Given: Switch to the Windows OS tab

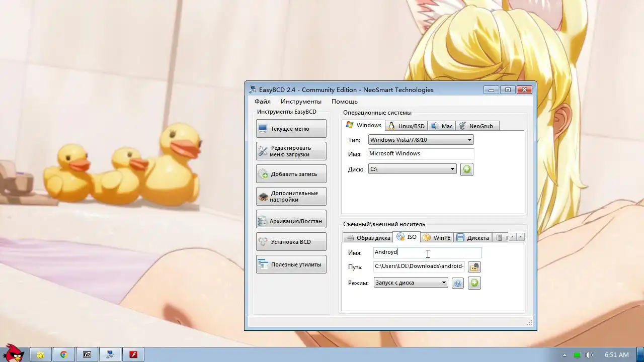Looking at the screenshot, I should (x=363, y=125).
